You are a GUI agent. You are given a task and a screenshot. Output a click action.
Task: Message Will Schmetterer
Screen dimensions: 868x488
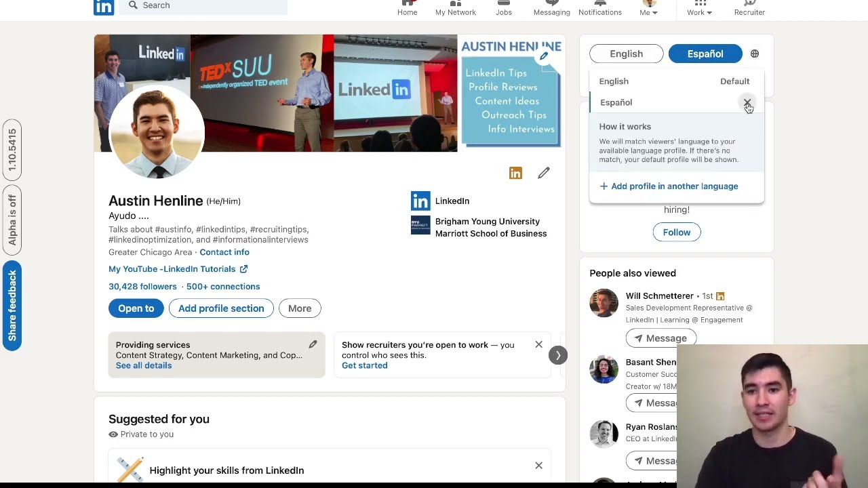(660, 338)
